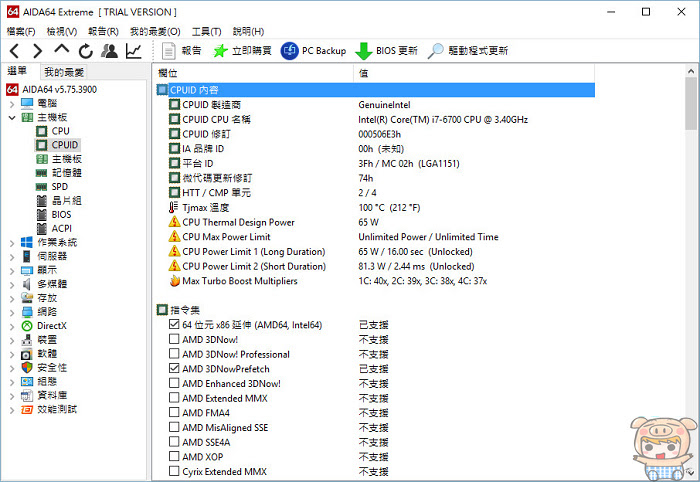Open PC Backup from toolbar
Screen dimensions: 700x482
coord(313,51)
